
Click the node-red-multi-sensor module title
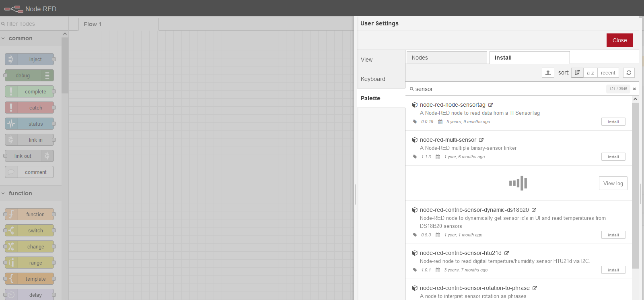pos(448,140)
